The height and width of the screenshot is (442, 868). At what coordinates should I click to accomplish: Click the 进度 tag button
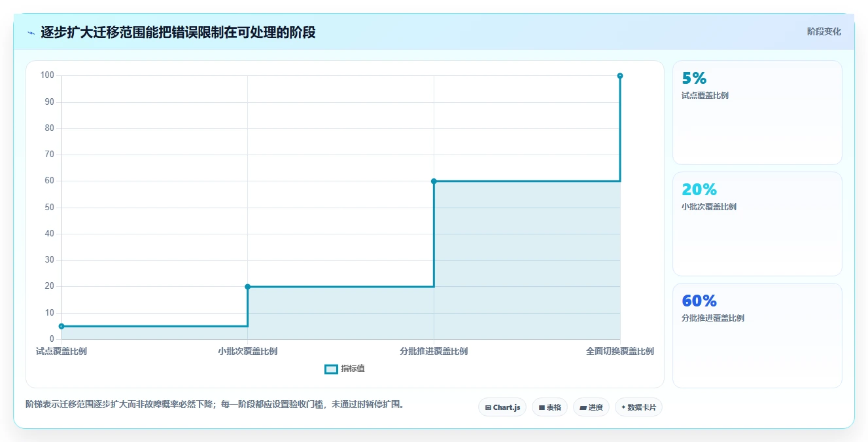(591, 407)
